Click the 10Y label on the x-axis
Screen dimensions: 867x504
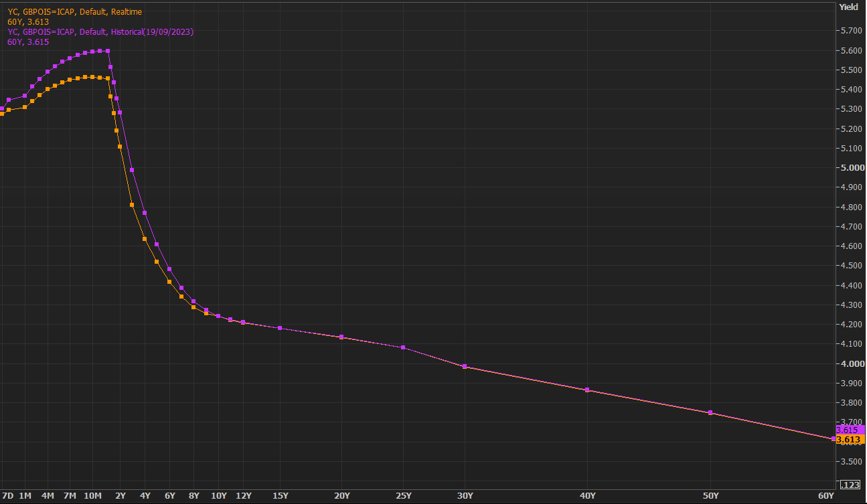tap(218, 495)
